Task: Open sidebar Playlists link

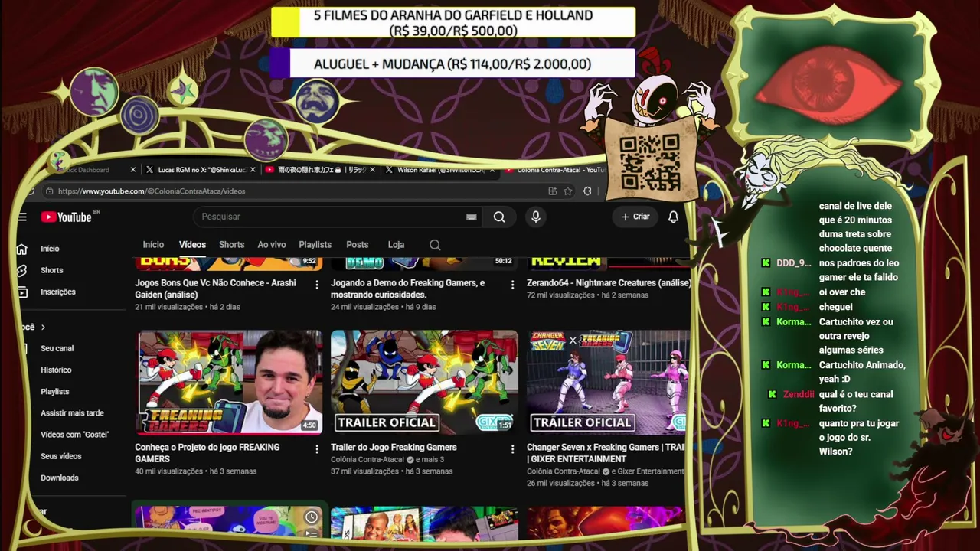Action: point(55,391)
